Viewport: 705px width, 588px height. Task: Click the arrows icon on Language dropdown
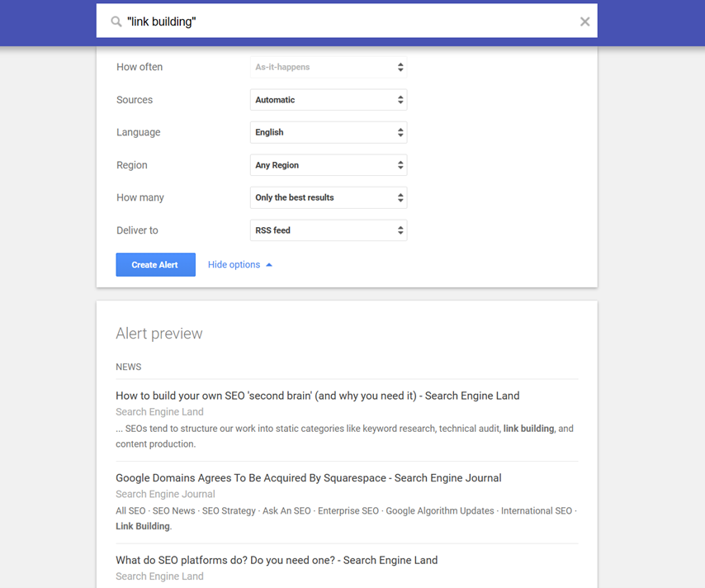coord(400,132)
